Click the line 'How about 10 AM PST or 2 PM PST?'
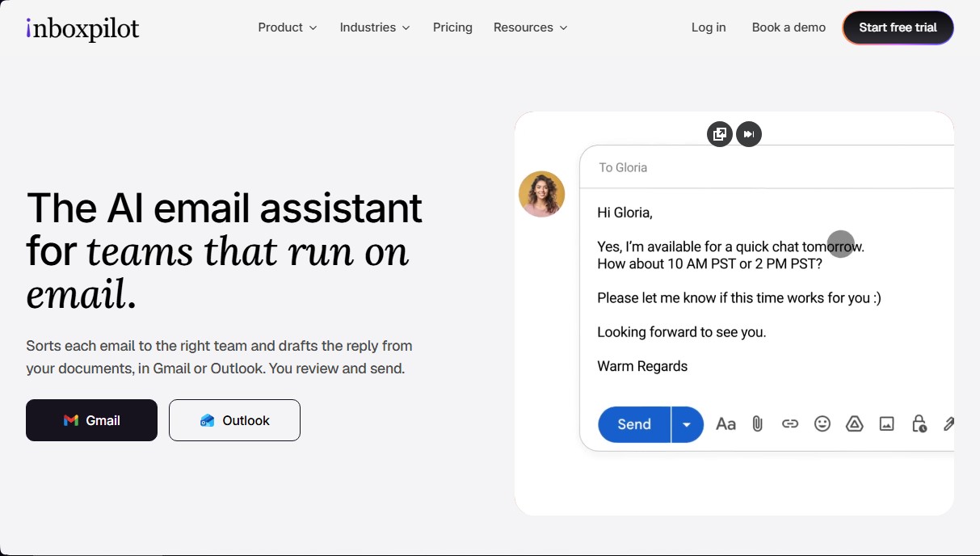 coord(709,263)
